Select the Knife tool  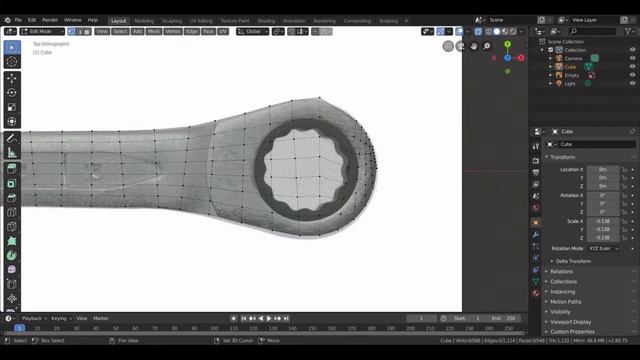coord(12,227)
